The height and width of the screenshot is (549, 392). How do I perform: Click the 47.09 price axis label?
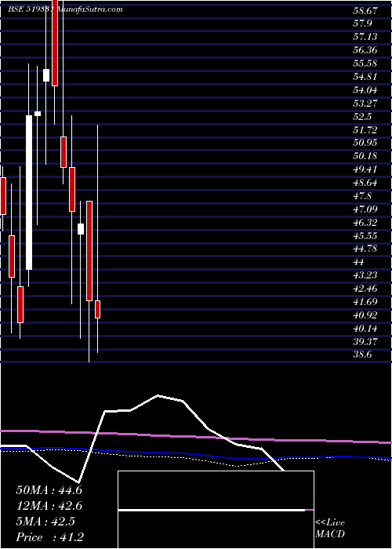pyautogui.click(x=365, y=209)
